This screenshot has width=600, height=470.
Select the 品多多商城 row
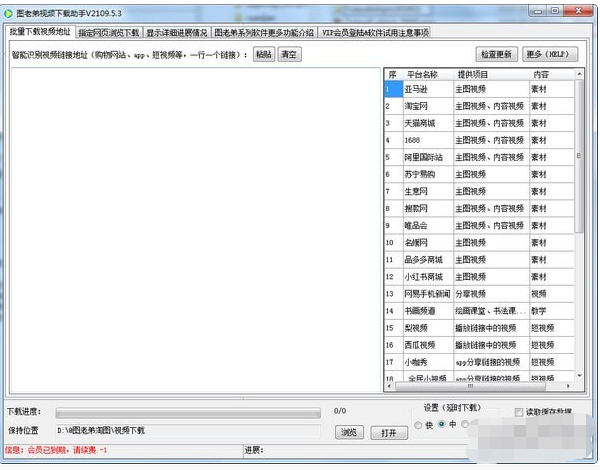click(x=479, y=260)
